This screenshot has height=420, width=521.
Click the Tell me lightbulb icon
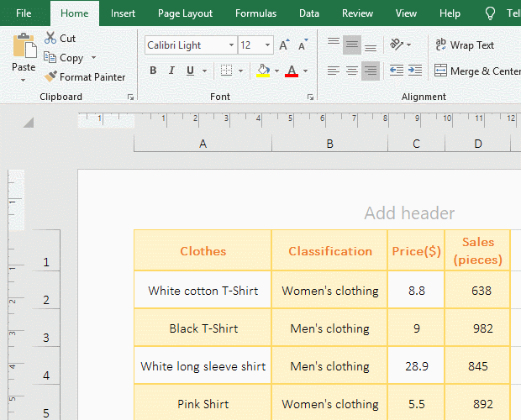click(x=491, y=13)
